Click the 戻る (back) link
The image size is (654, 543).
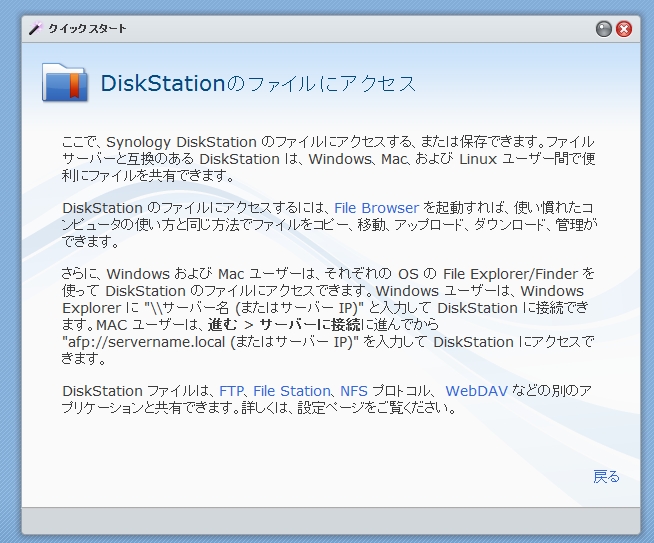tap(606, 476)
